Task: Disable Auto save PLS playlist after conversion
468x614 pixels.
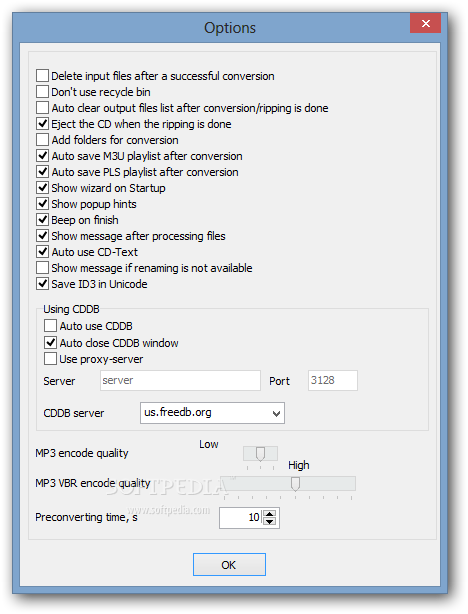Action: tap(42, 172)
